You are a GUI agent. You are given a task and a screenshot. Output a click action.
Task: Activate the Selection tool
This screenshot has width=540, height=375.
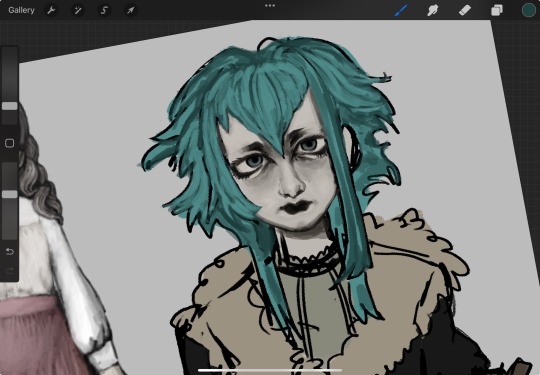pos(104,10)
